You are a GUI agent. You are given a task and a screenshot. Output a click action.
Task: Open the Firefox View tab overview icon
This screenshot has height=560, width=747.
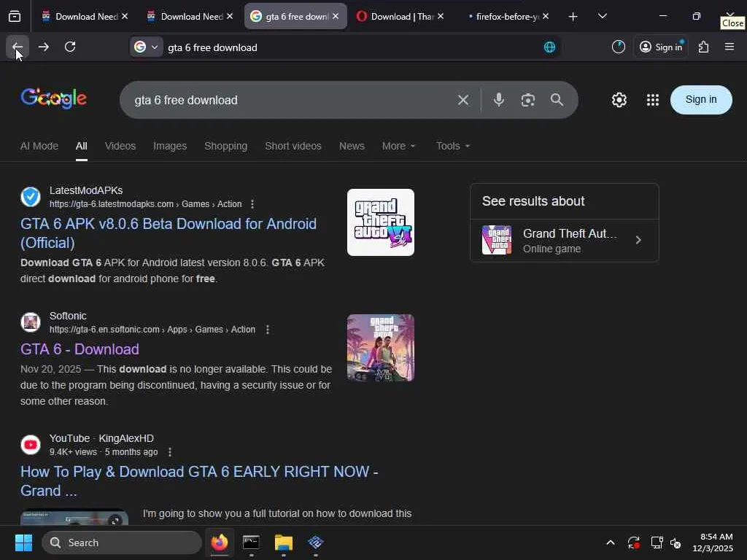tap(15, 17)
